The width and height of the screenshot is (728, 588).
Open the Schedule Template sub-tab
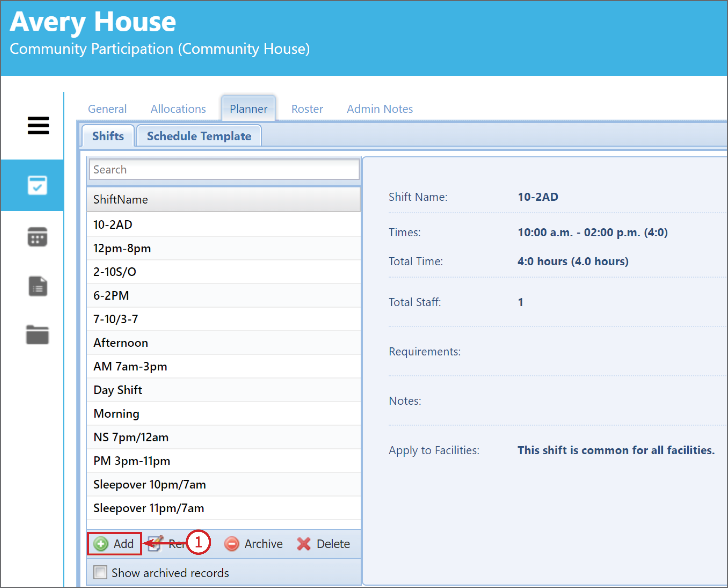[199, 136]
